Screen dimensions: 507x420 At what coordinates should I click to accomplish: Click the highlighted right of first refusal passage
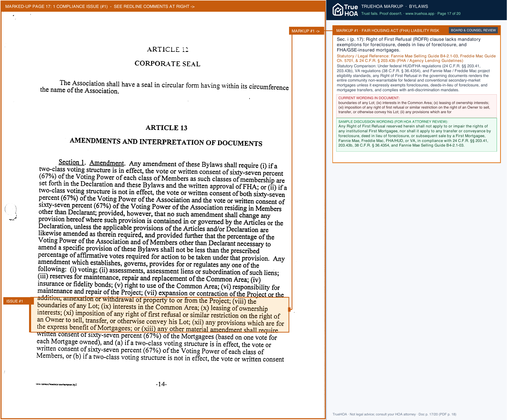click(160, 315)
